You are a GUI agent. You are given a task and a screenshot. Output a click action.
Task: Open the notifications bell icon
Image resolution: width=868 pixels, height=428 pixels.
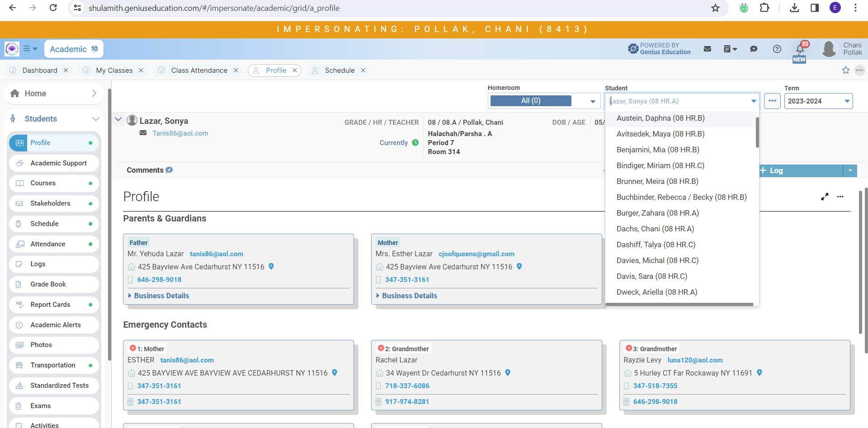(x=800, y=49)
